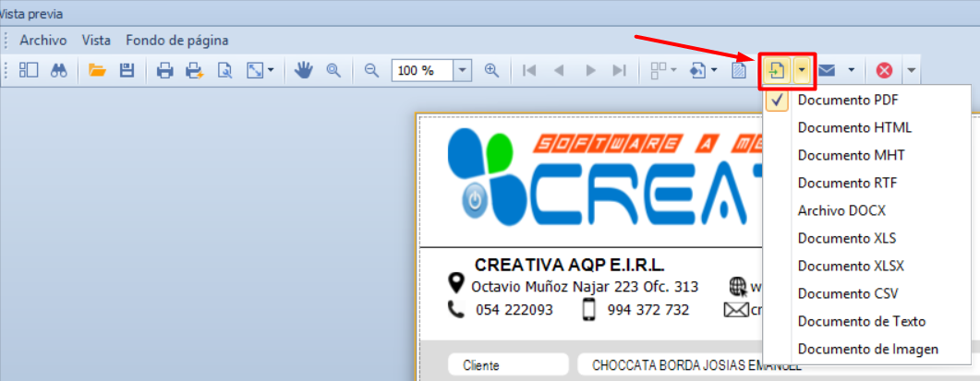Open the multiple pages dropdown arrow
Screen dimensions: 980x381
coord(673,71)
